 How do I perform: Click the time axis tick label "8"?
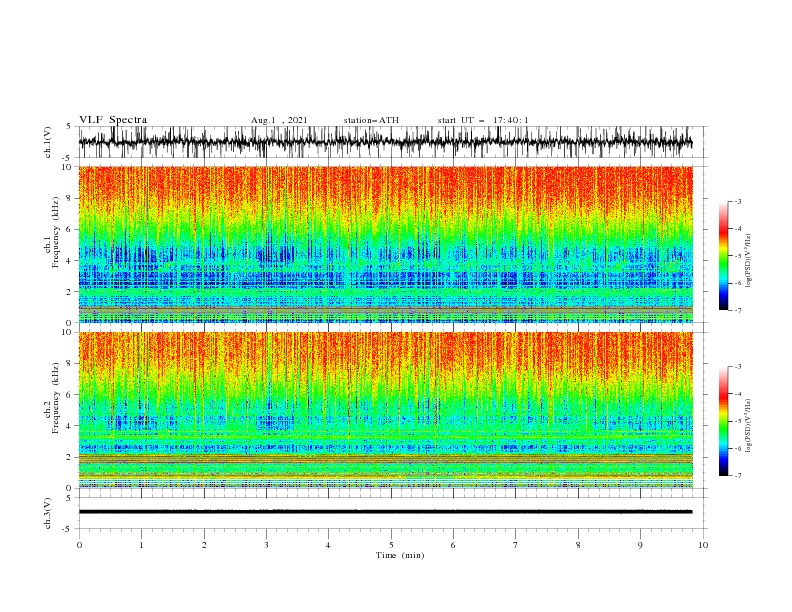pos(578,545)
